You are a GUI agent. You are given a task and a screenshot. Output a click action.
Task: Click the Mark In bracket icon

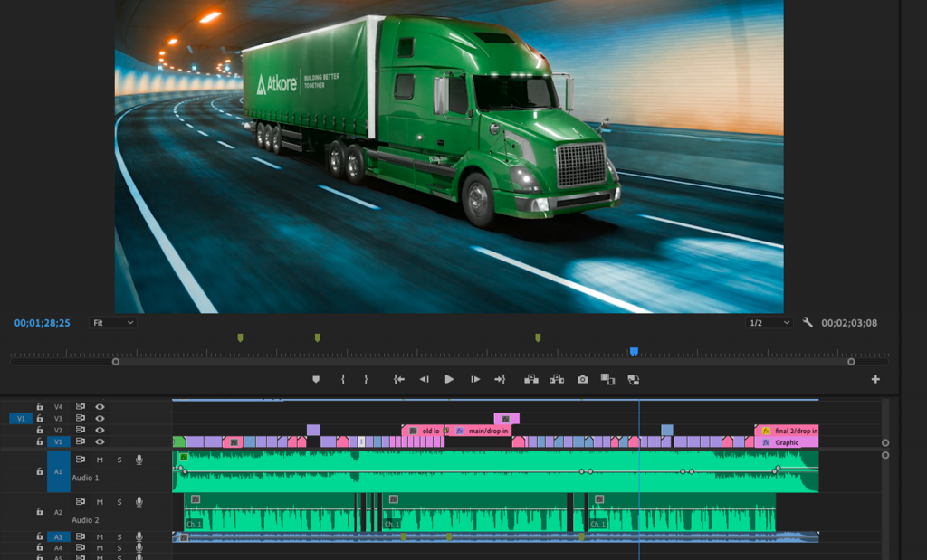343,380
